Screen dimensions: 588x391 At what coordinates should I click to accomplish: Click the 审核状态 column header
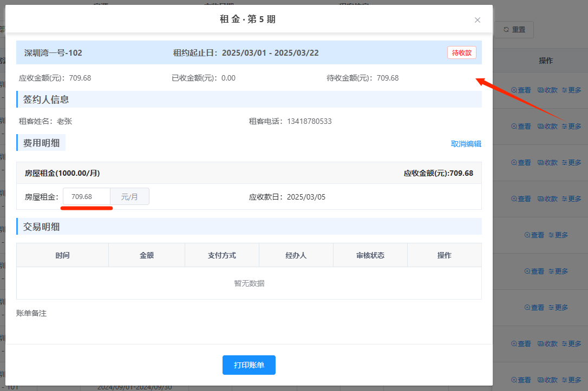click(x=370, y=255)
